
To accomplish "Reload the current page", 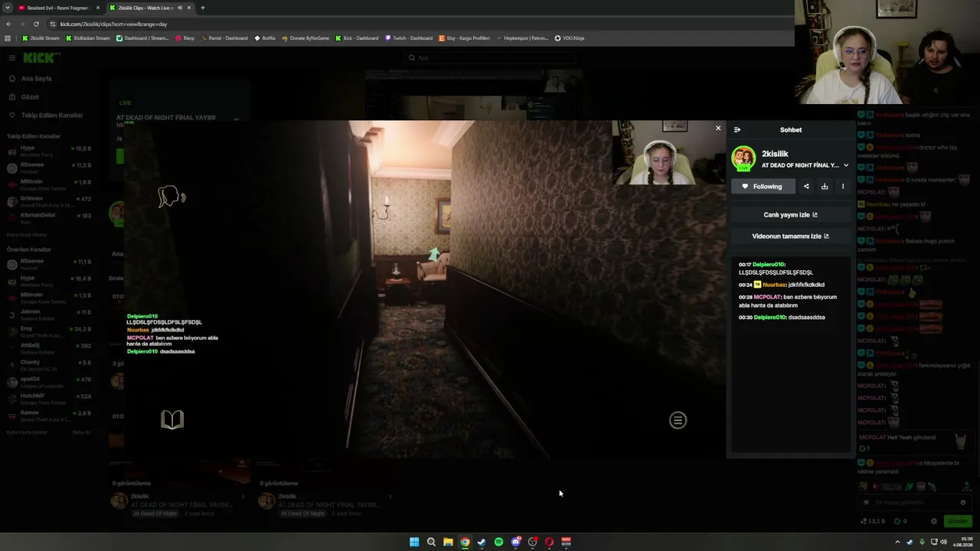I will [x=36, y=24].
